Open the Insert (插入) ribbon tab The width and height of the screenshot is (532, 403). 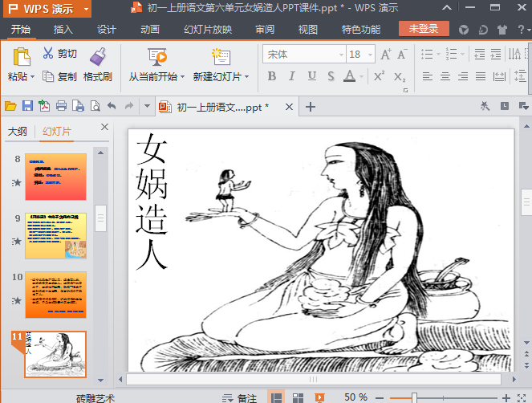(63, 30)
